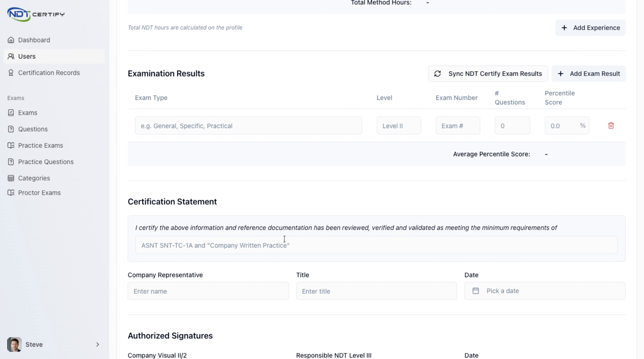Click the Exams checklist icon
Image resolution: width=644 pixels, height=359 pixels.
pos(11,113)
